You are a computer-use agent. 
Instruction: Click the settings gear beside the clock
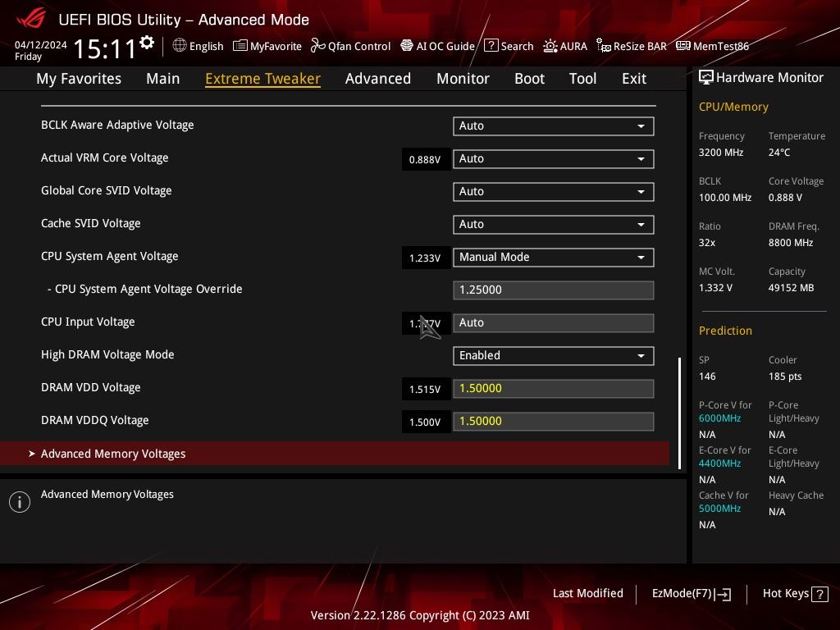click(147, 43)
